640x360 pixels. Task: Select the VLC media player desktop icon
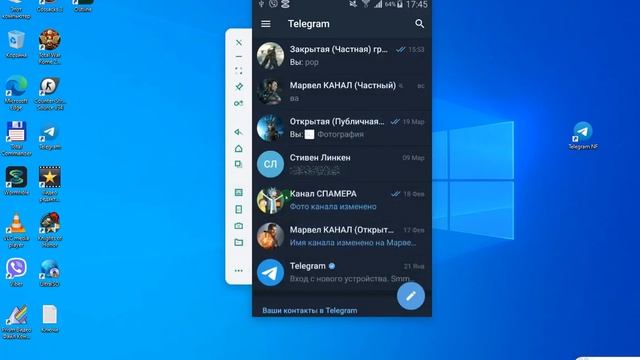pyautogui.click(x=16, y=231)
